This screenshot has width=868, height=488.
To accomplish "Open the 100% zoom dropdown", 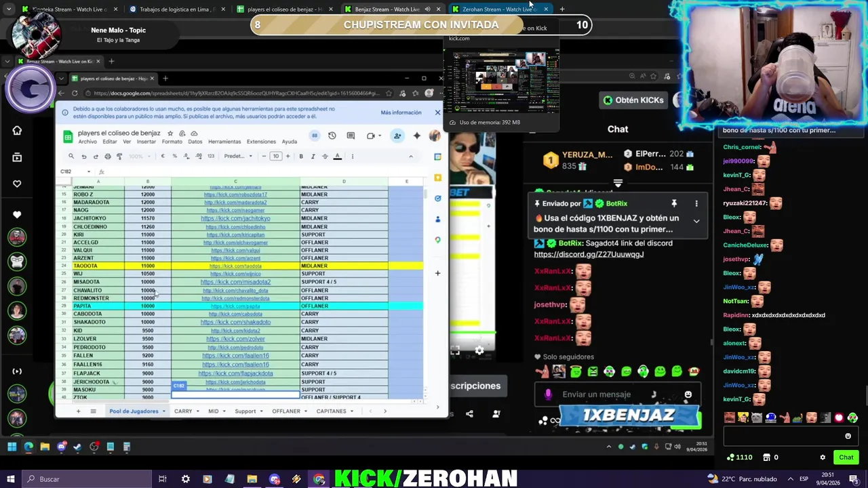I will click(x=139, y=157).
